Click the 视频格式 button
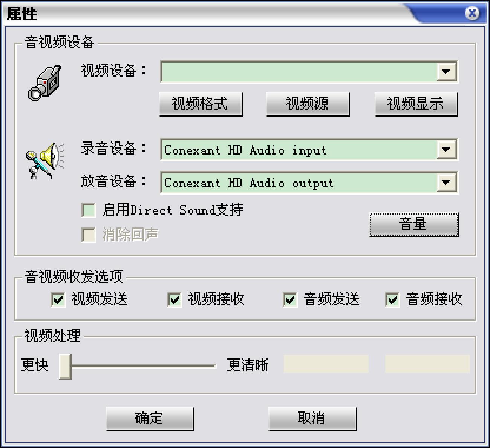Screen dimensions: 490x448 tap(201, 104)
